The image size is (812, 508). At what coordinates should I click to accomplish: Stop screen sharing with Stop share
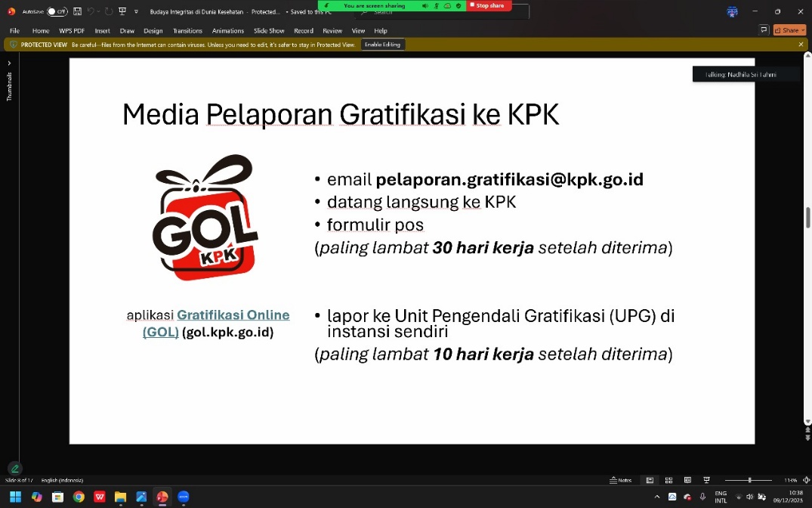(x=489, y=5)
